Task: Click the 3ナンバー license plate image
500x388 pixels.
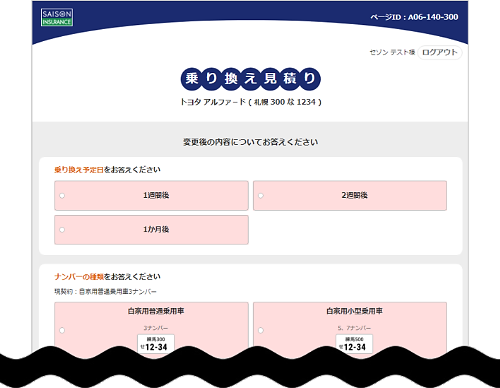Action: click(156, 344)
